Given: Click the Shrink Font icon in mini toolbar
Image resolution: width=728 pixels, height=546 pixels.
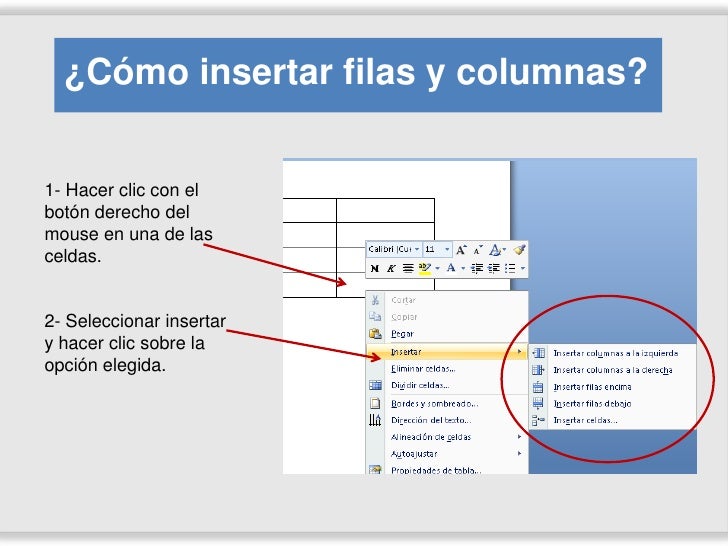Looking at the screenshot, I should click(478, 250).
